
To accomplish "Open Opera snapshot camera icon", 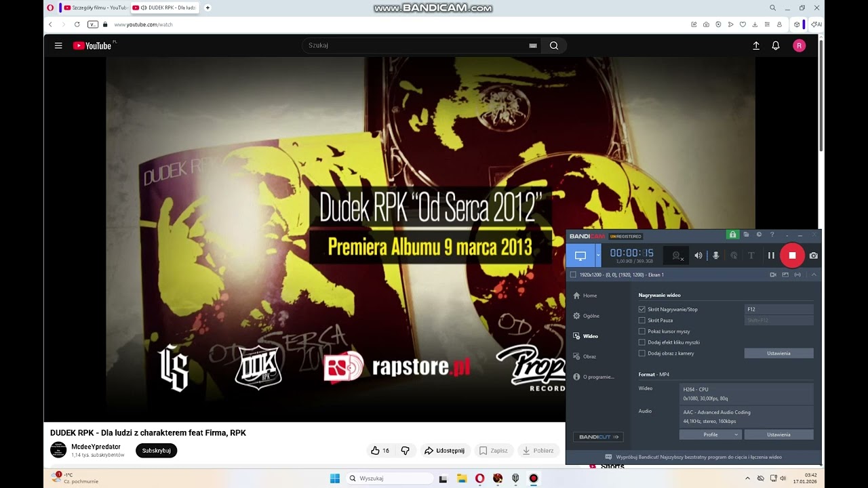I will (x=706, y=24).
